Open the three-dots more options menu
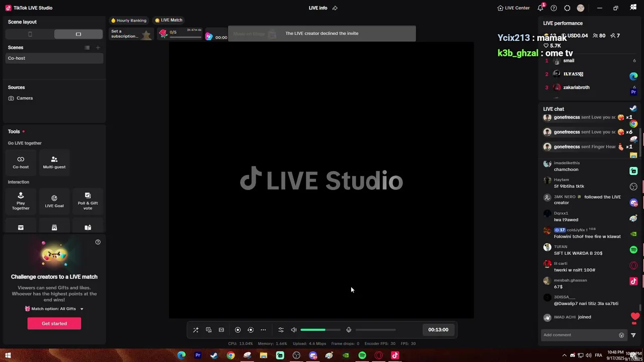The image size is (644, 362). [x=263, y=330]
